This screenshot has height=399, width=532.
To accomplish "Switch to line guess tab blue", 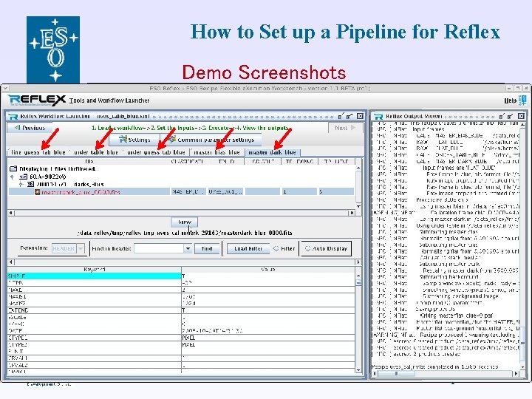I will click(38, 152).
